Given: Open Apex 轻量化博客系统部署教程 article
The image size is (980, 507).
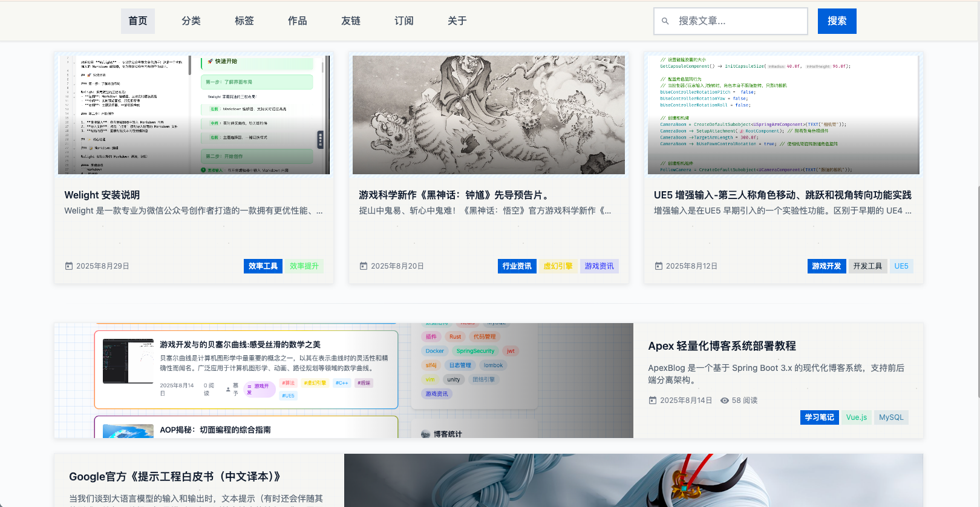Looking at the screenshot, I should point(722,346).
